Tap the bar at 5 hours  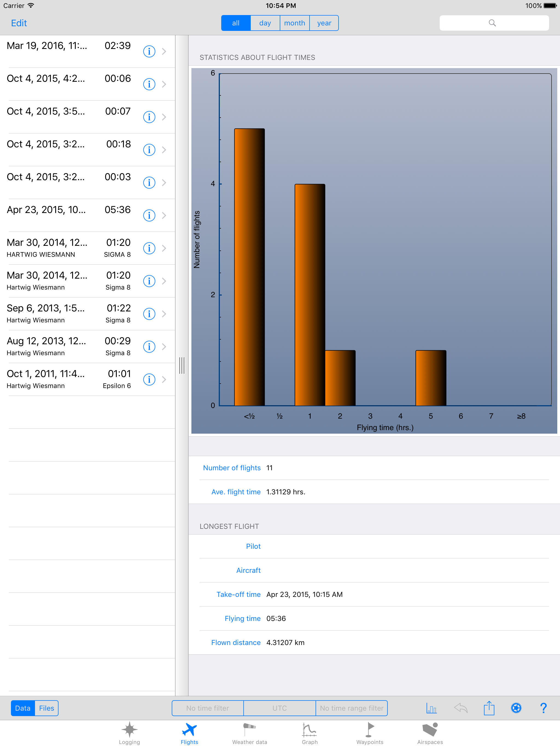pos(431,378)
